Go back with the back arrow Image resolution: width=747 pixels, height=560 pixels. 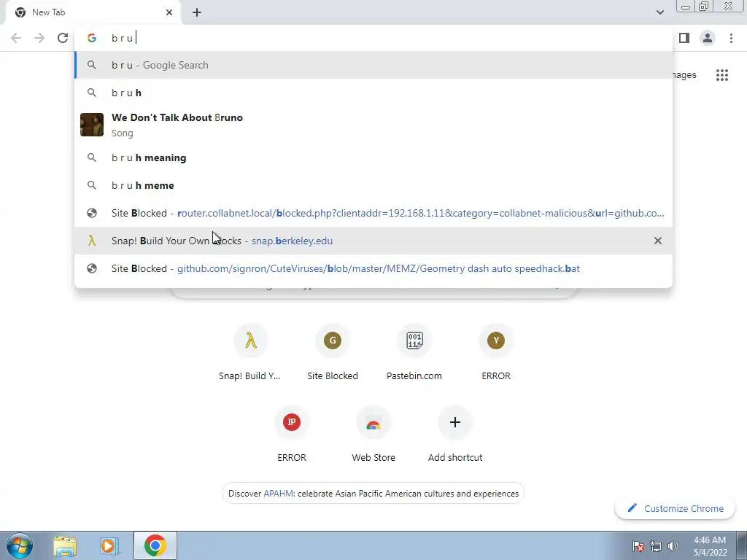click(x=16, y=38)
